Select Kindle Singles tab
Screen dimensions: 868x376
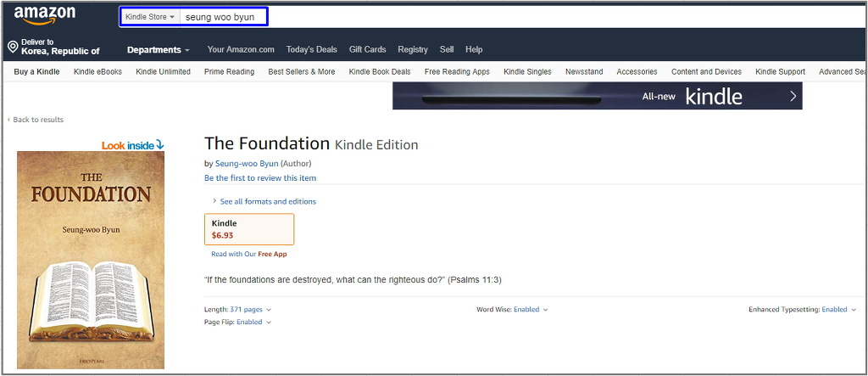coord(527,71)
